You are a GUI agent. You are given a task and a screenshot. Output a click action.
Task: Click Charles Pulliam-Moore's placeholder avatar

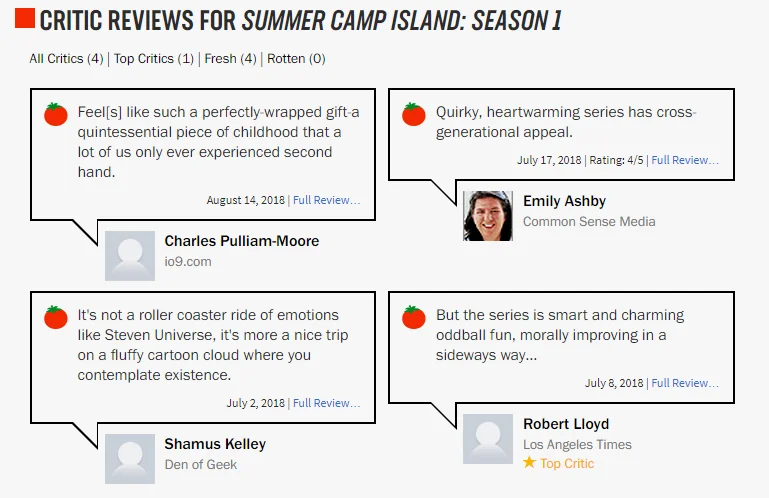tap(130, 256)
